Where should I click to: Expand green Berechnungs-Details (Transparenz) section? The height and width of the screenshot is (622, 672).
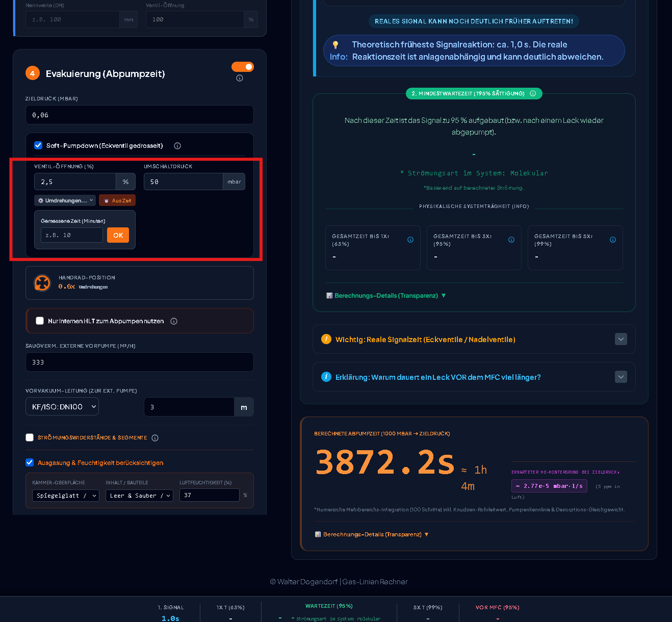click(386, 296)
